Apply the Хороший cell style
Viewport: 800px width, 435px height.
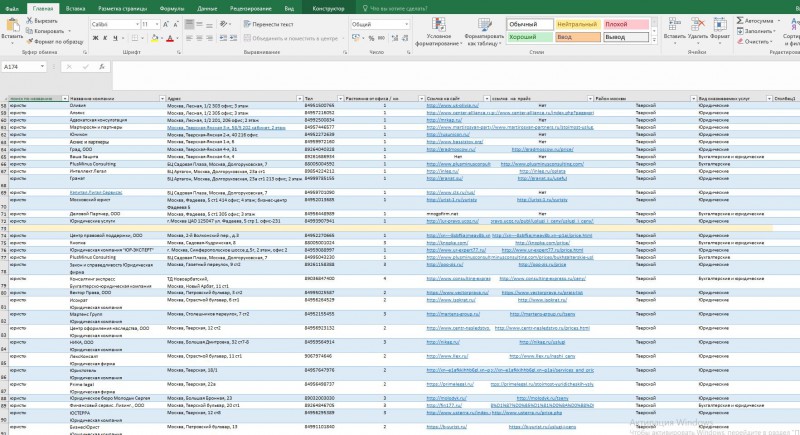[x=530, y=37]
